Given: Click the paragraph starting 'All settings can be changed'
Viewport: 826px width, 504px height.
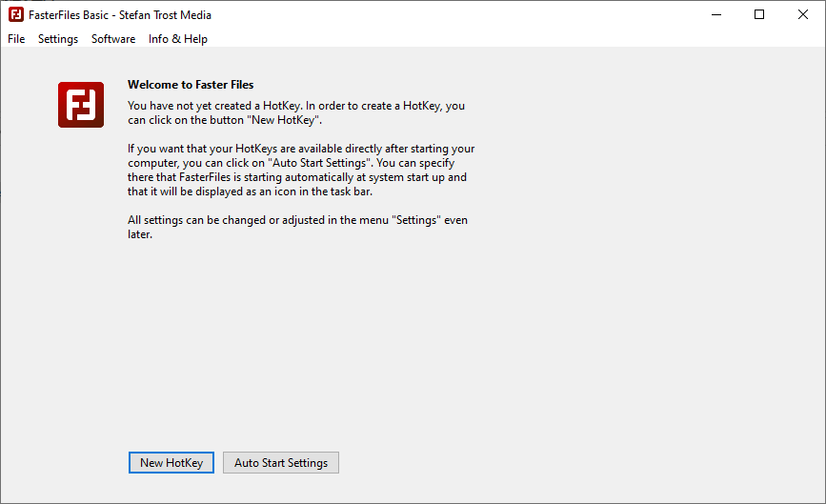Looking at the screenshot, I should [297, 228].
